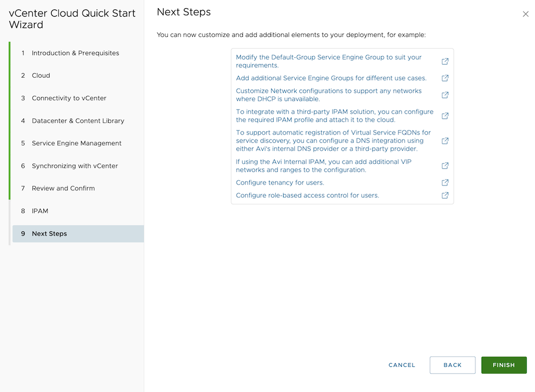The image size is (535, 392).
Task: Jump to Datacenter & Content Library step
Action: [78, 121]
